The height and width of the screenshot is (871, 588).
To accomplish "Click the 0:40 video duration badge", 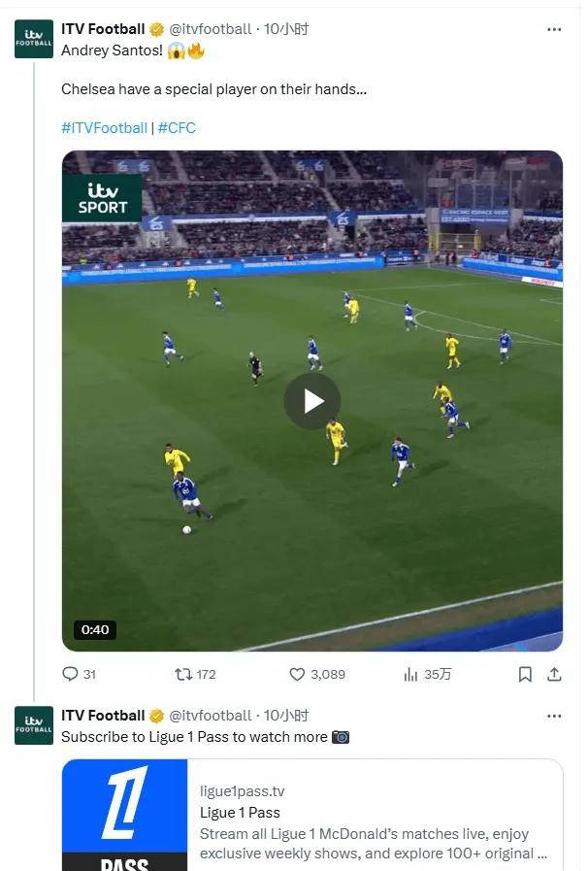I will [x=95, y=629].
